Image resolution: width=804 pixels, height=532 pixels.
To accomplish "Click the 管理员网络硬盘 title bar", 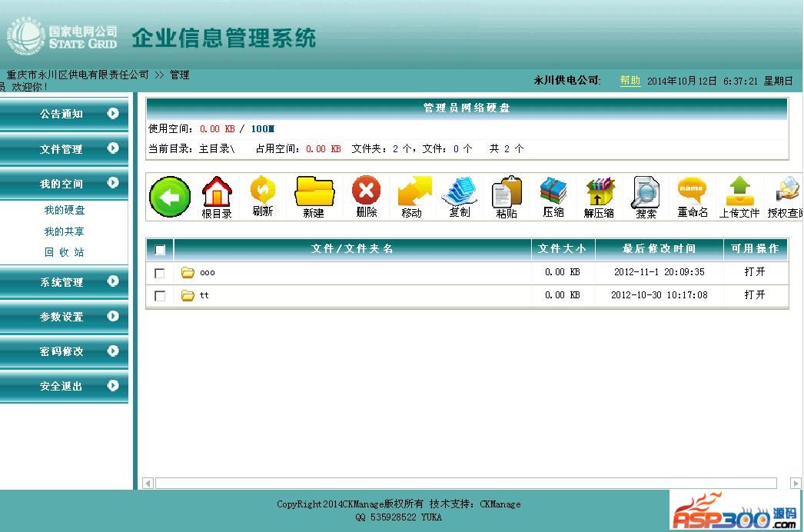I will coord(467,108).
